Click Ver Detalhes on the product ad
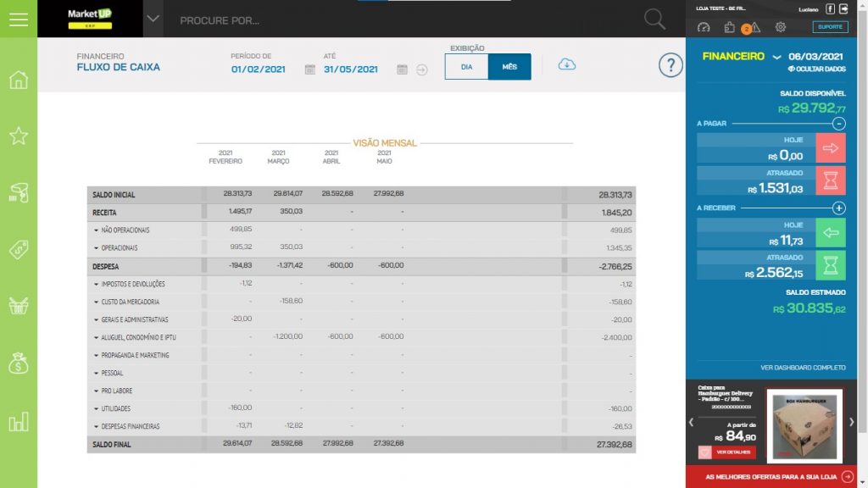This screenshot has width=868, height=488. click(733, 452)
